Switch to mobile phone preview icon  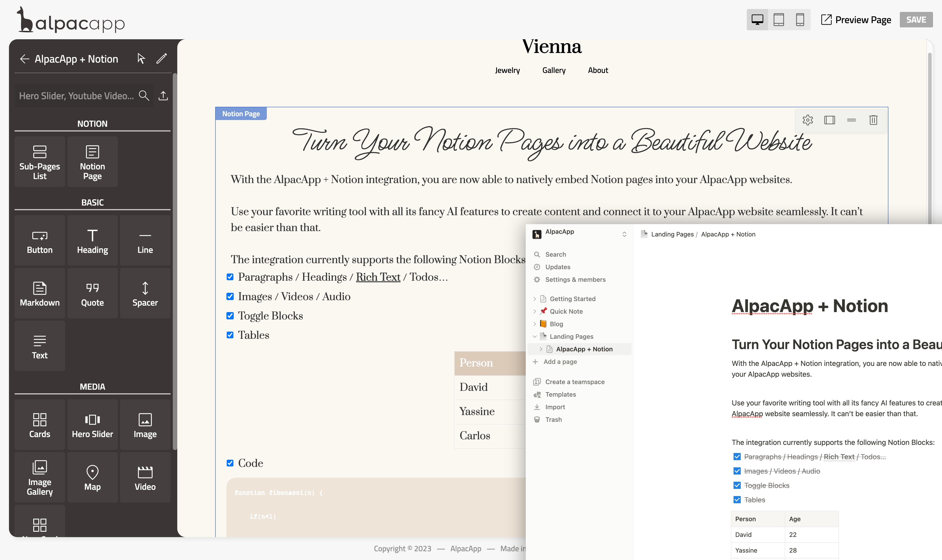point(800,20)
